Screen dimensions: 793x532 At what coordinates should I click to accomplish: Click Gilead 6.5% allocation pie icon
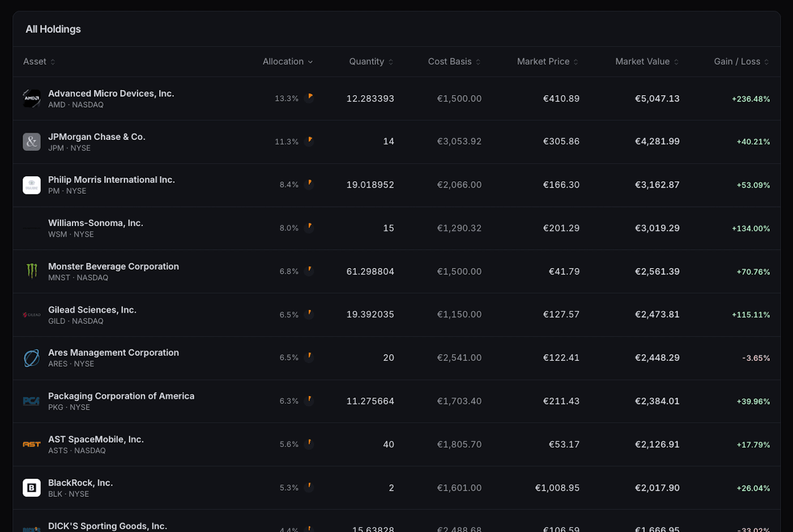pyautogui.click(x=309, y=314)
